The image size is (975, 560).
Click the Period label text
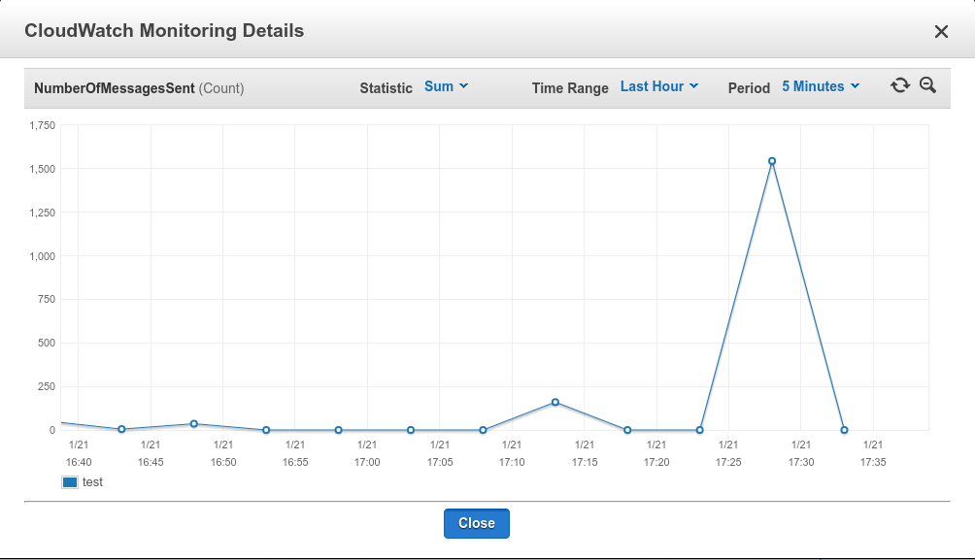[x=750, y=88]
